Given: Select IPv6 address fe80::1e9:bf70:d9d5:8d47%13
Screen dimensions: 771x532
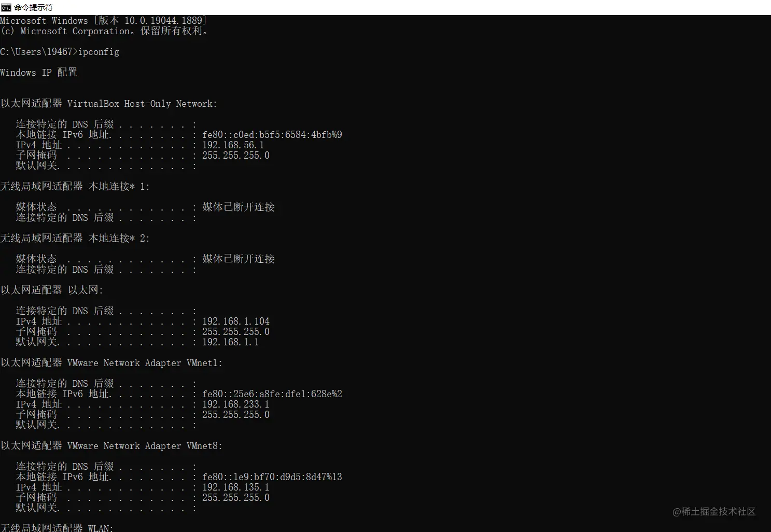Looking at the screenshot, I should (272, 477).
